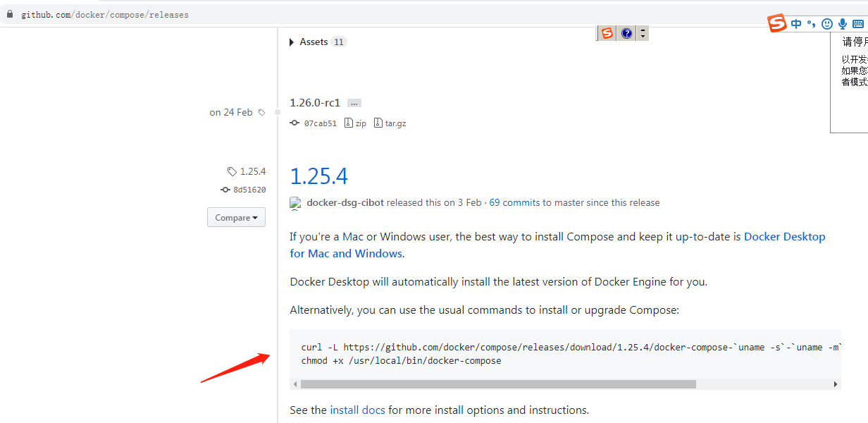Screen dimensions: 868x423
Task: Expand the ellipsis next to 1.26.0-rc1
Action: 354,103
